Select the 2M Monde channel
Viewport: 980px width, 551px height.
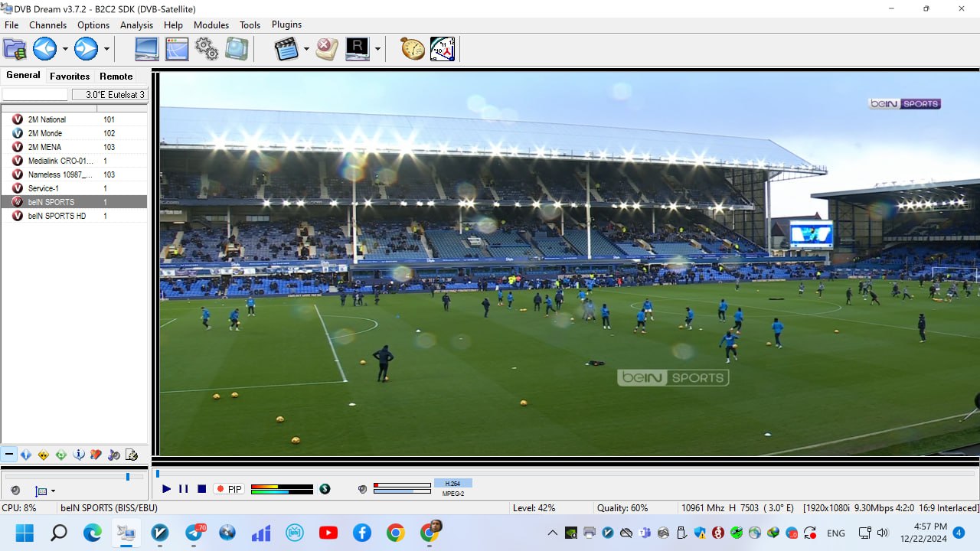(73, 133)
